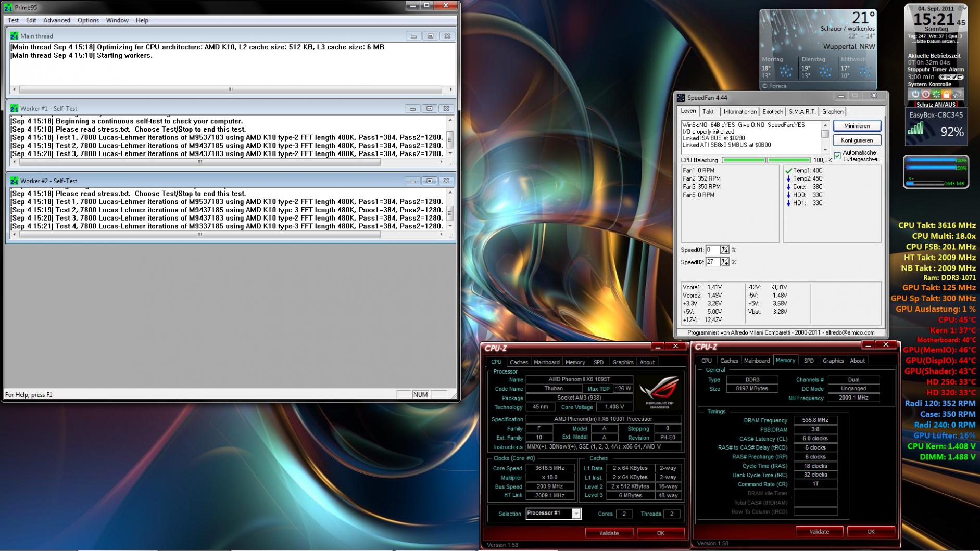Open the S.M.A.R.T. tab in SpeedFan

click(802, 112)
